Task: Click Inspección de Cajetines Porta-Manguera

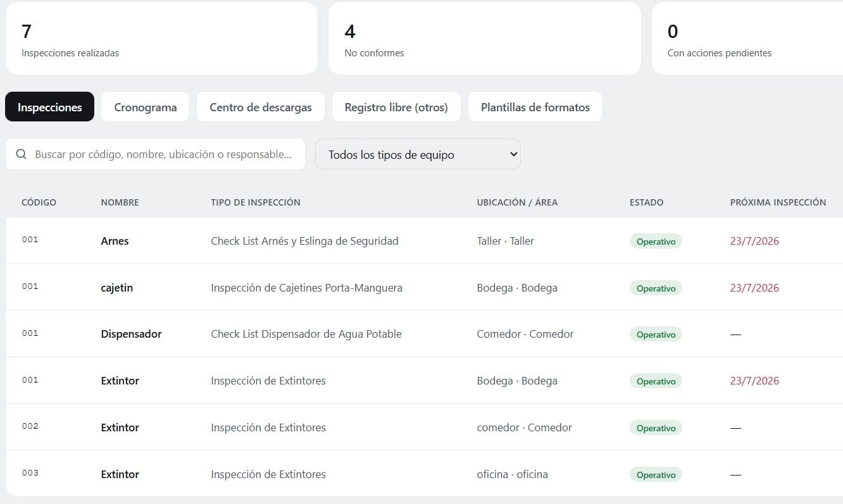Action: (306, 288)
